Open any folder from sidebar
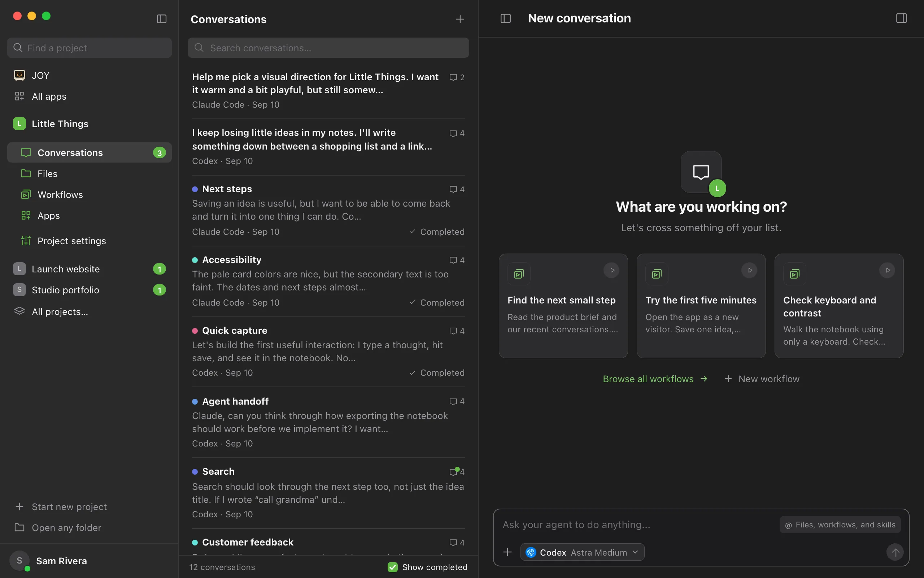This screenshot has width=924, height=578. 90,527
